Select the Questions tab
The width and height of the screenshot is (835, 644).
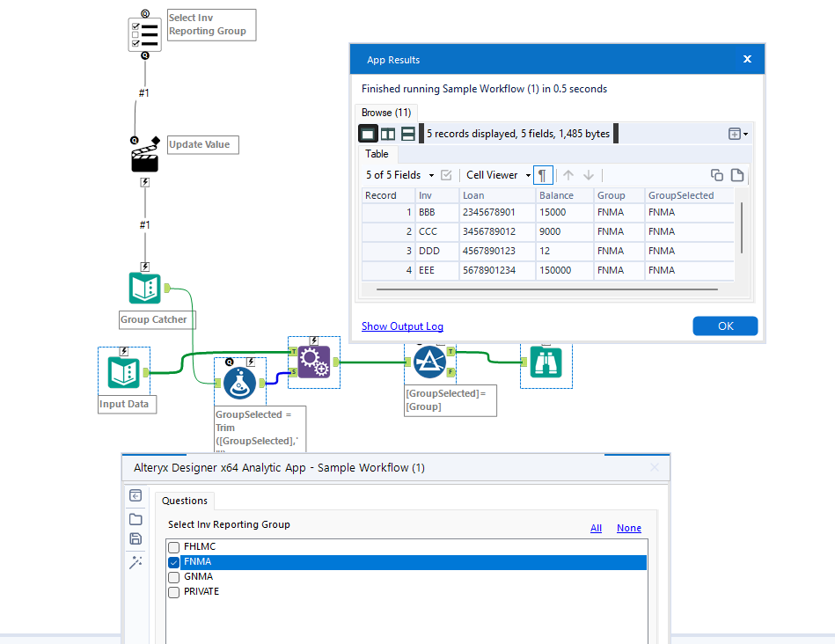coord(184,501)
